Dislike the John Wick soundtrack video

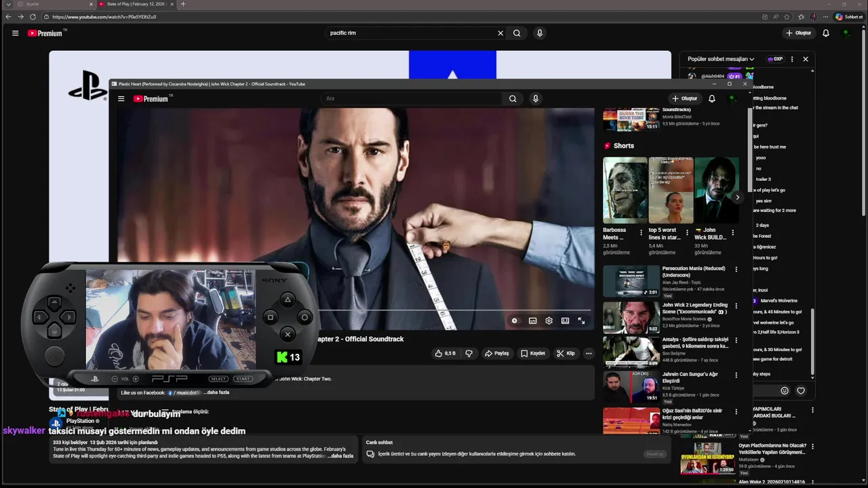(469, 353)
